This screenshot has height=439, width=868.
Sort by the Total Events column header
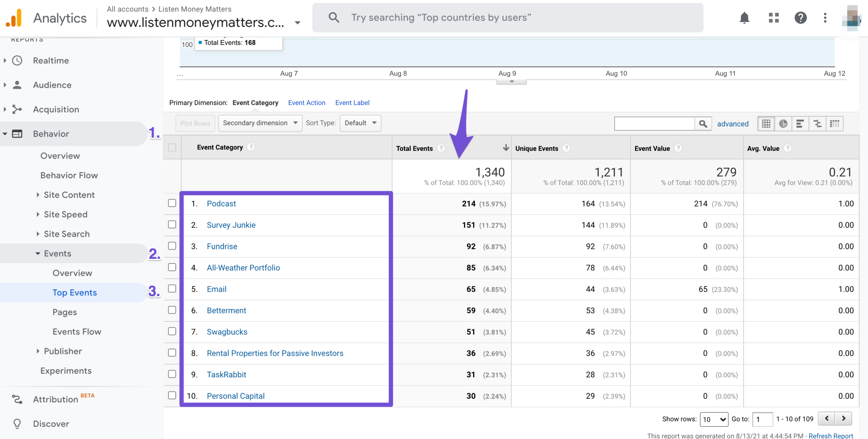click(414, 148)
